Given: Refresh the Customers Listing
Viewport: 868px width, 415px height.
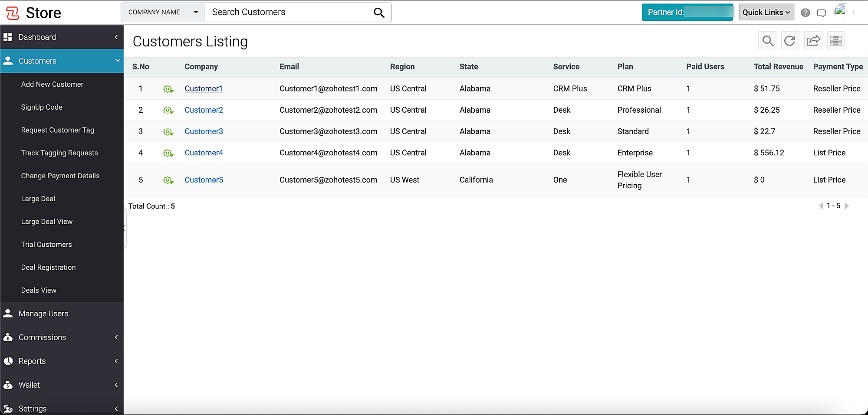Looking at the screenshot, I should tap(790, 41).
